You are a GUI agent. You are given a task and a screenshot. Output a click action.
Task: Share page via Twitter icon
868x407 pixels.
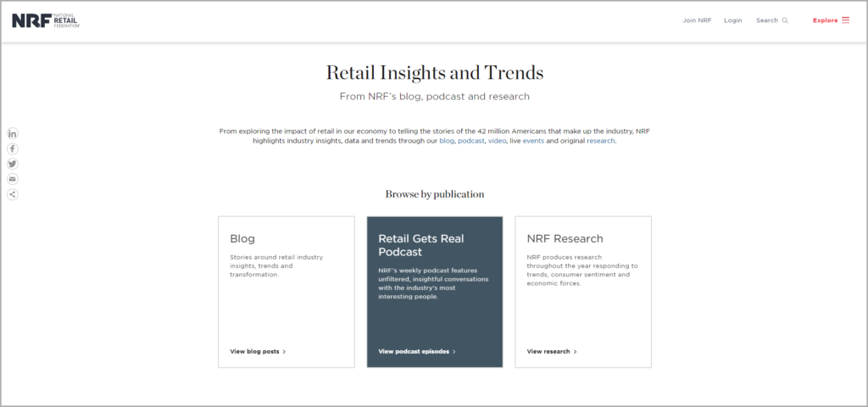point(12,164)
